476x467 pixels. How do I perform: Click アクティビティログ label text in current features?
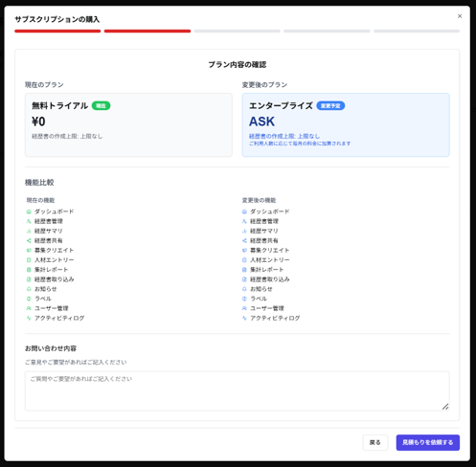pos(59,318)
